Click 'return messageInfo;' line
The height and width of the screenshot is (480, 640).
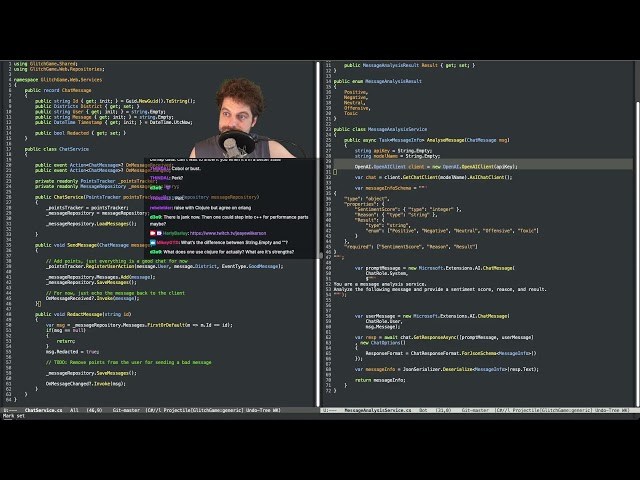(380, 380)
